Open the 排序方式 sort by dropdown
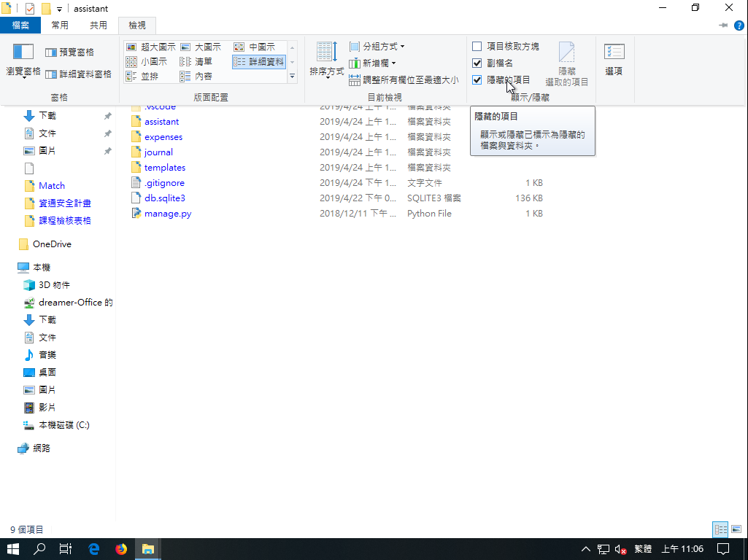 coord(326,60)
